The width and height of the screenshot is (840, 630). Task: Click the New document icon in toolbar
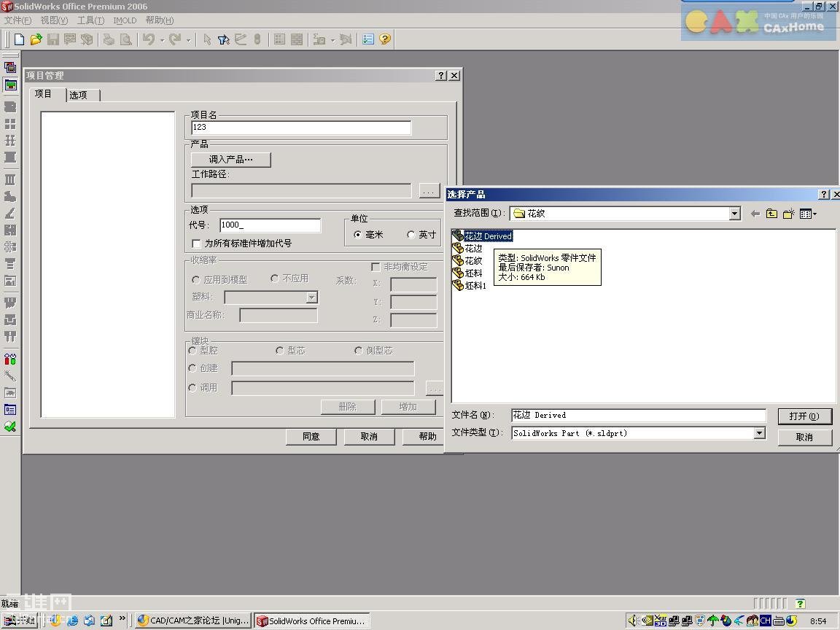[19, 39]
